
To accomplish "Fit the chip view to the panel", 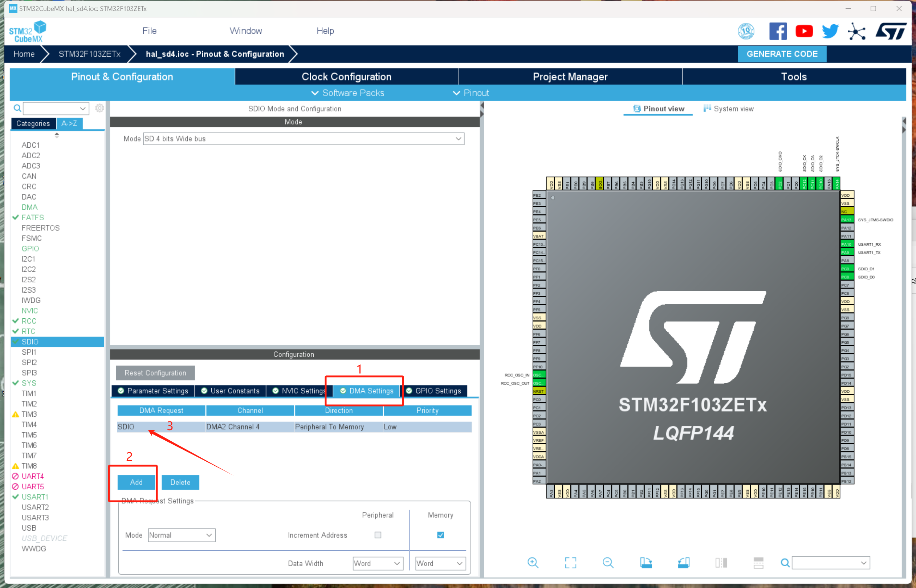I will point(570,563).
